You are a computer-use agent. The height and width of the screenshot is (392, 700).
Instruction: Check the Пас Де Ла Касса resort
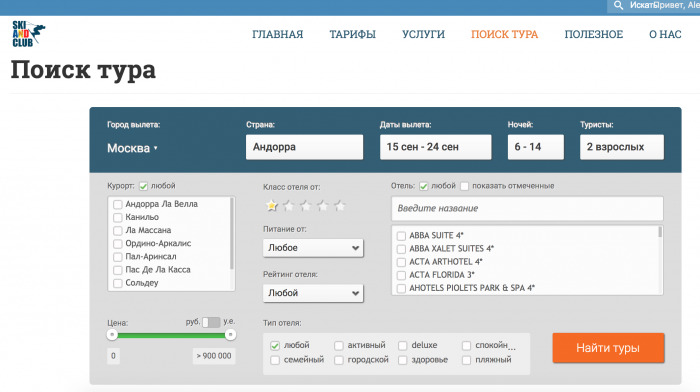(118, 270)
